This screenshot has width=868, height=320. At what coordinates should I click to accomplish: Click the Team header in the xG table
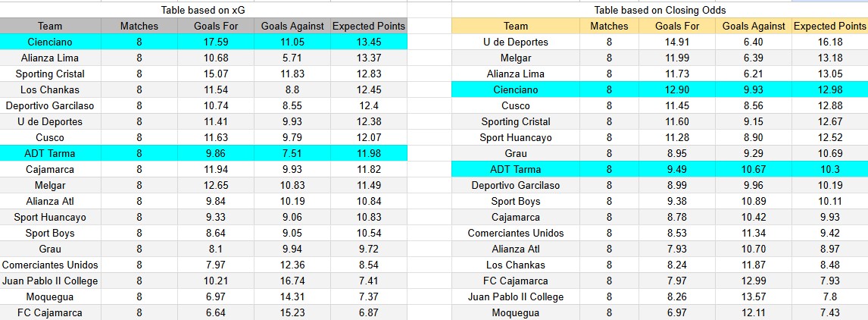tap(50, 26)
